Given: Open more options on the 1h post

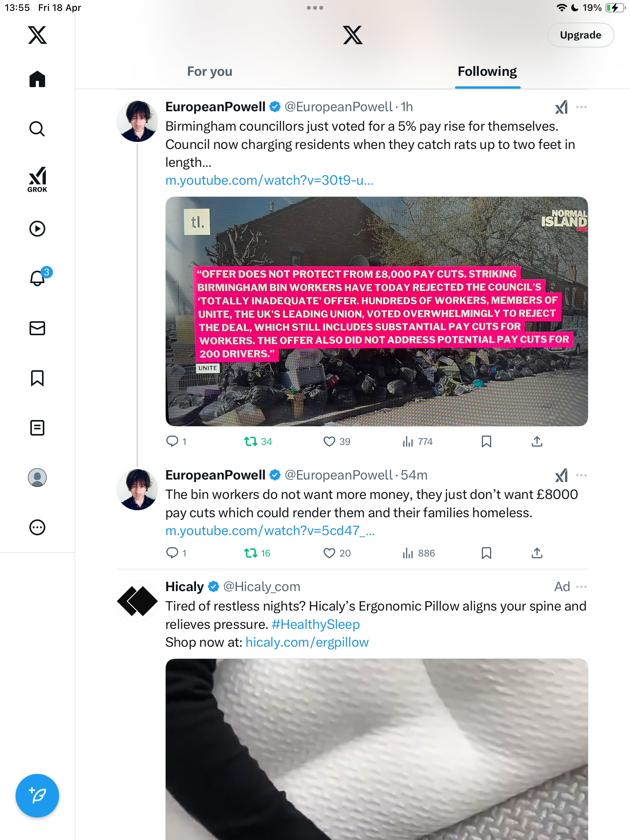Looking at the screenshot, I should [581, 107].
